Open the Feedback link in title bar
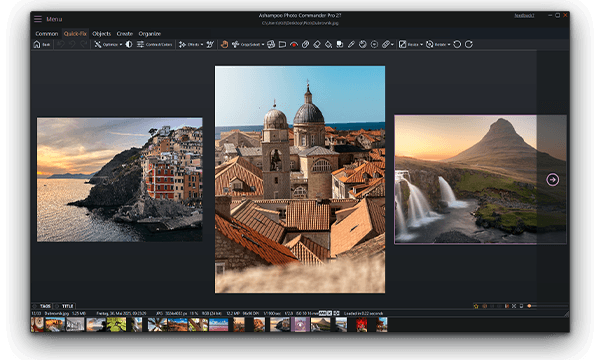Screen dimensions: 600x360 524,16
